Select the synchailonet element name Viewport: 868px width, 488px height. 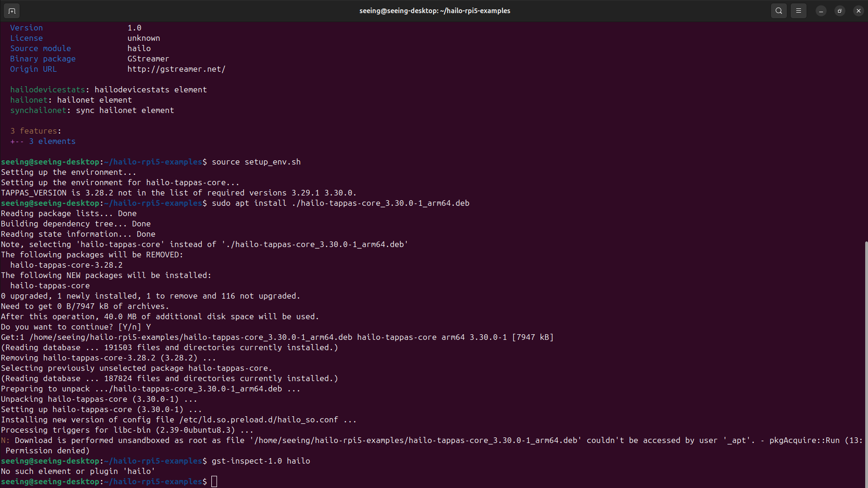coord(38,110)
